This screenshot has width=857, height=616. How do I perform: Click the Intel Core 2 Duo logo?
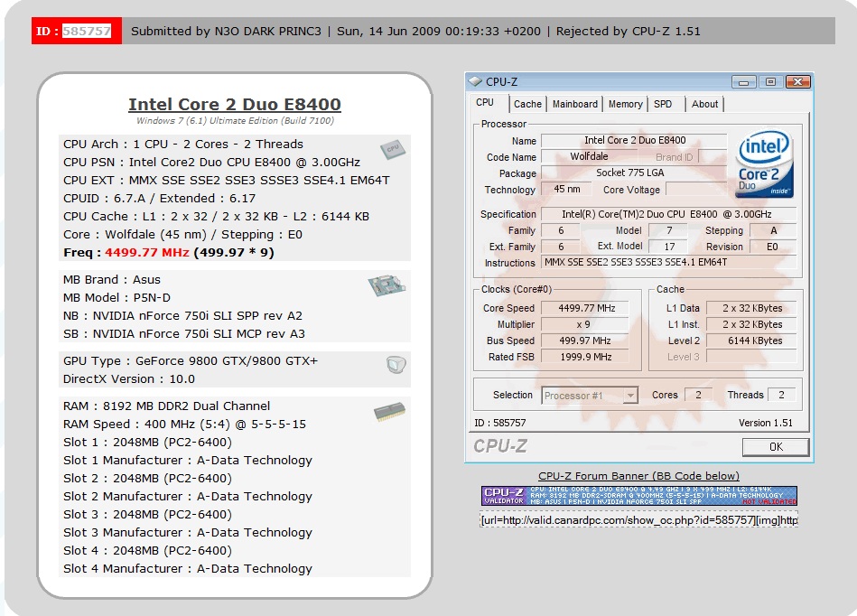[764, 163]
